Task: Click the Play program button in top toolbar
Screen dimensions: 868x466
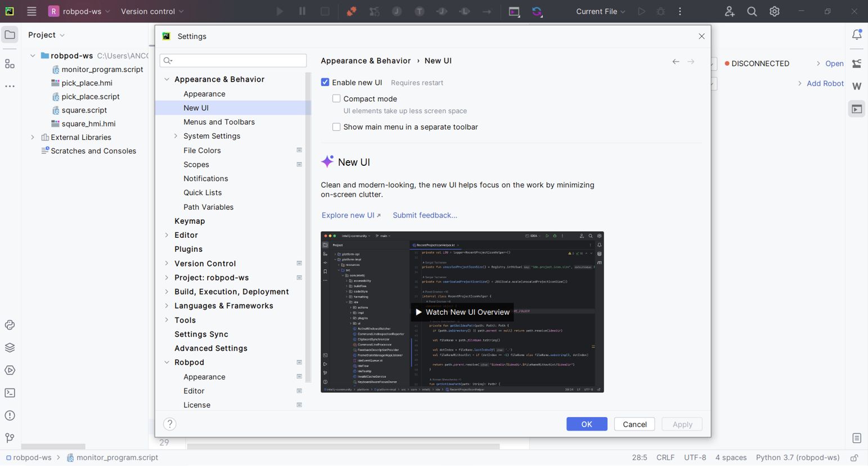Action: tap(280, 11)
